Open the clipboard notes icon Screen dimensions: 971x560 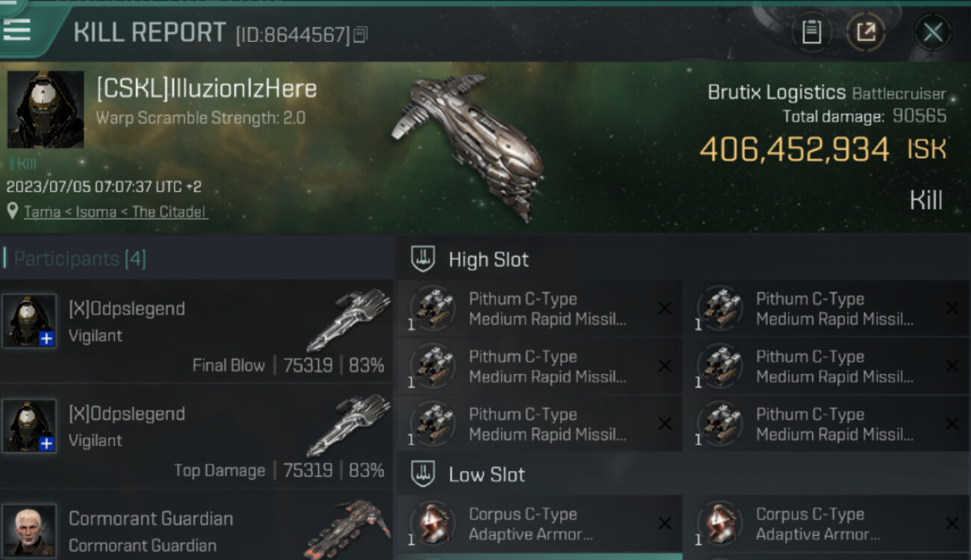pyautogui.click(x=811, y=32)
